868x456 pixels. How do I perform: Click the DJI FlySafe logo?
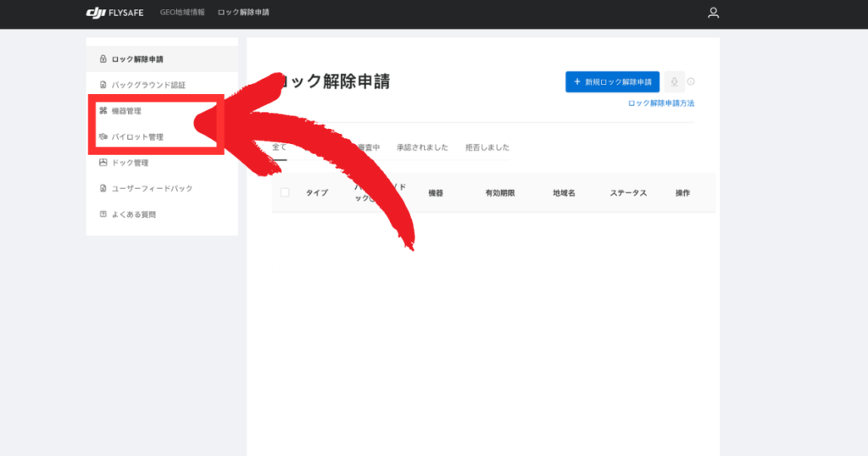point(117,13)
